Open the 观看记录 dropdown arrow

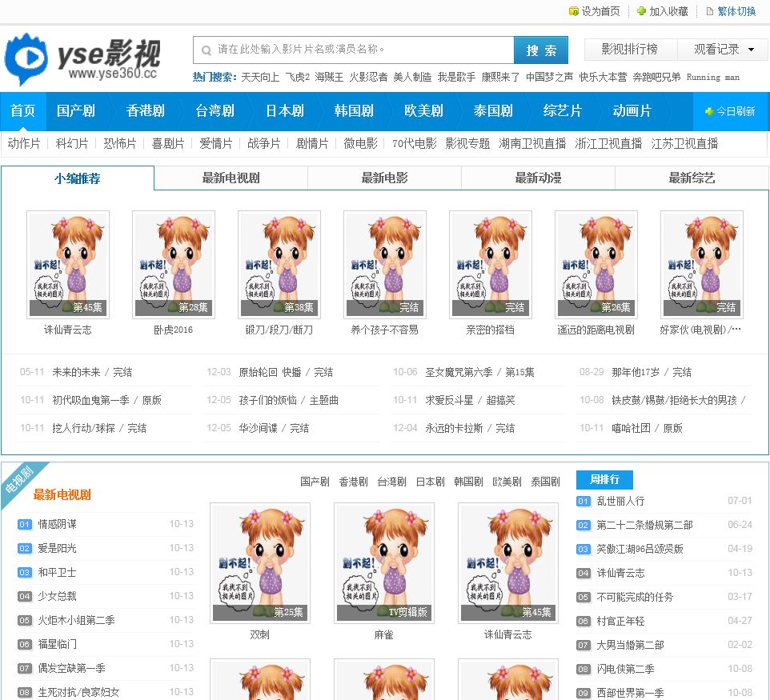tap(751, 50)
